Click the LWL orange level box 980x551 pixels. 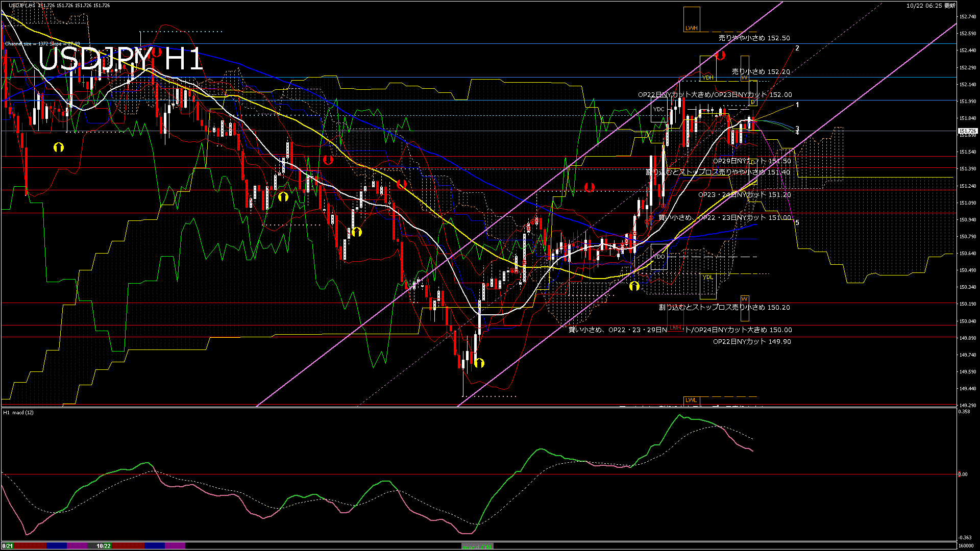[691, 400]
